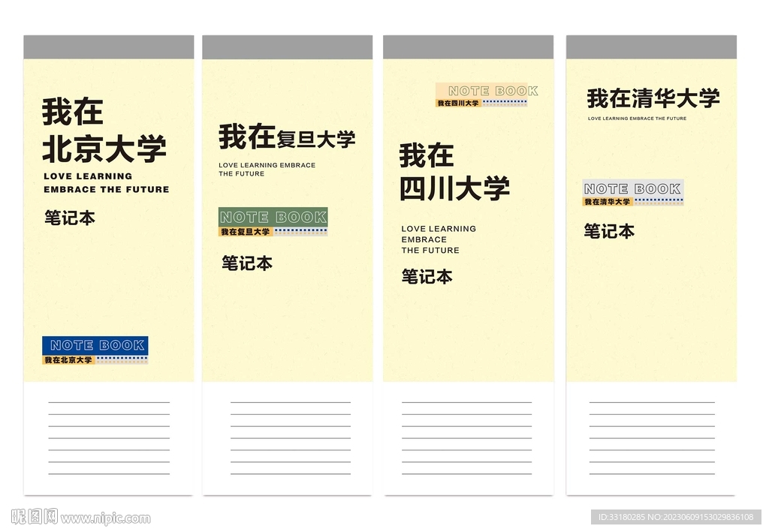Select the 我在复旦大学 label strip on the second cover

click(x=246, y=232)
